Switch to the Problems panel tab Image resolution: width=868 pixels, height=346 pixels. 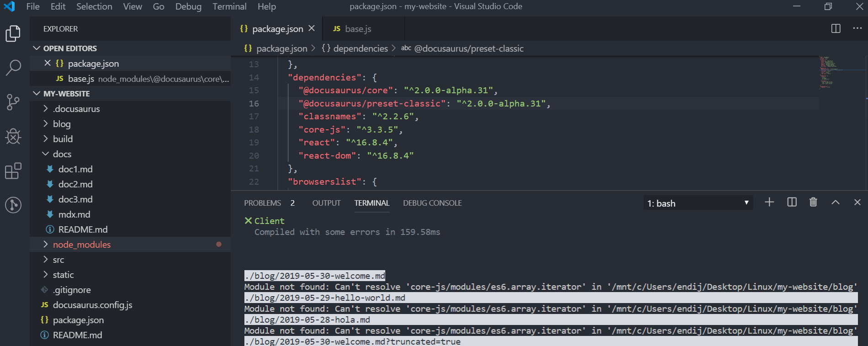tap(269, 203)
